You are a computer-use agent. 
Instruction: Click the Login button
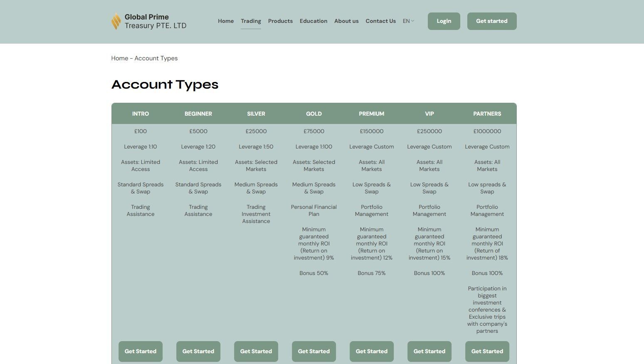coord(444,21)
